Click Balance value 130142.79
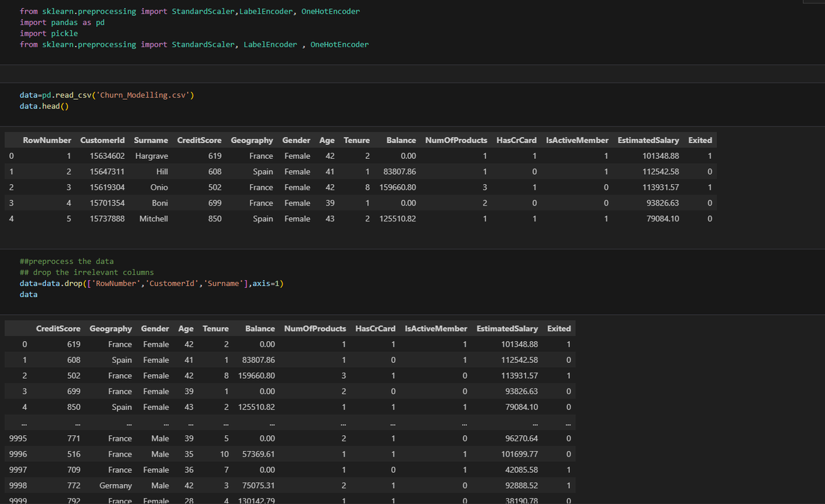The image size is (825, 504). pos(256,501)
